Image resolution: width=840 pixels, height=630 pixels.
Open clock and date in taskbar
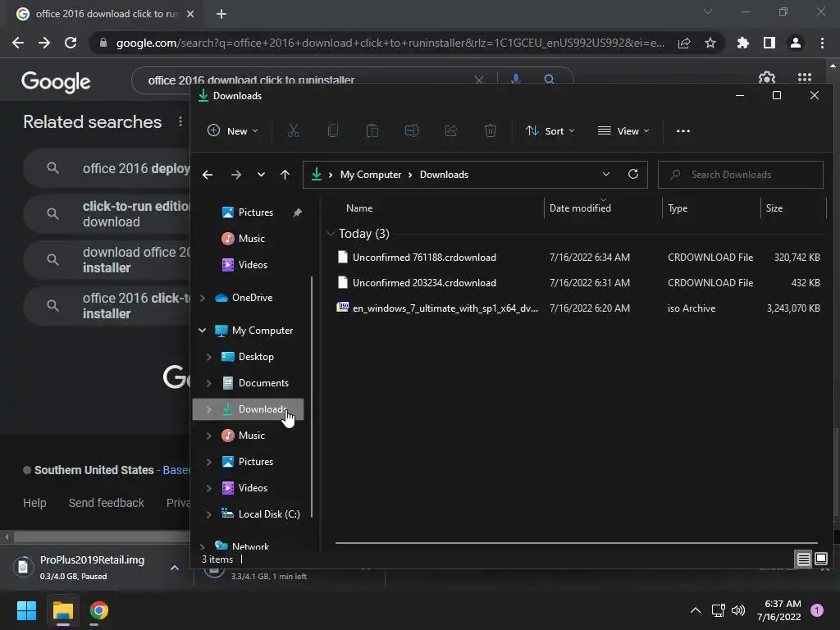tap(779, 610)
